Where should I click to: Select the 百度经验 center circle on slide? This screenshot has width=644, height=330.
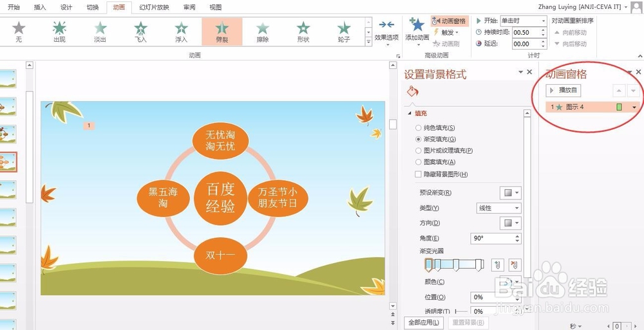click(x=220, y=198)
